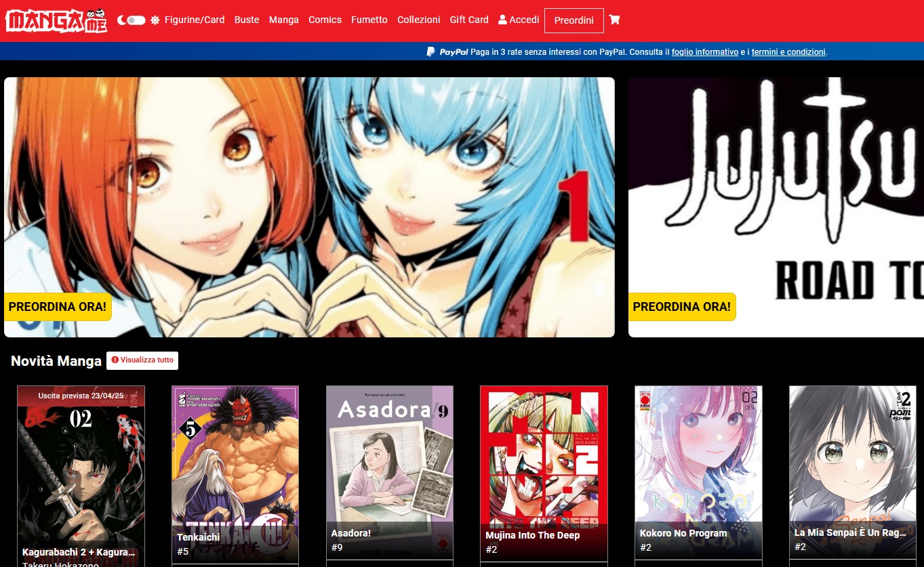This screenshot has height=567, width=924.
Task: Click the Kagurabachi 2 title text
Action: click(79, 553)
